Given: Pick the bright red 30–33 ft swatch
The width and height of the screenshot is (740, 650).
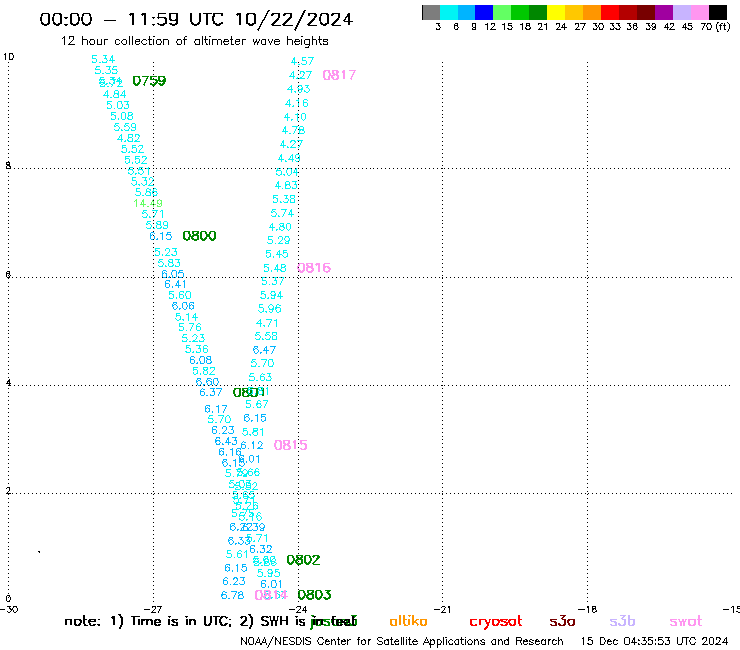Looking at the screenshot, I should point(610,12).
